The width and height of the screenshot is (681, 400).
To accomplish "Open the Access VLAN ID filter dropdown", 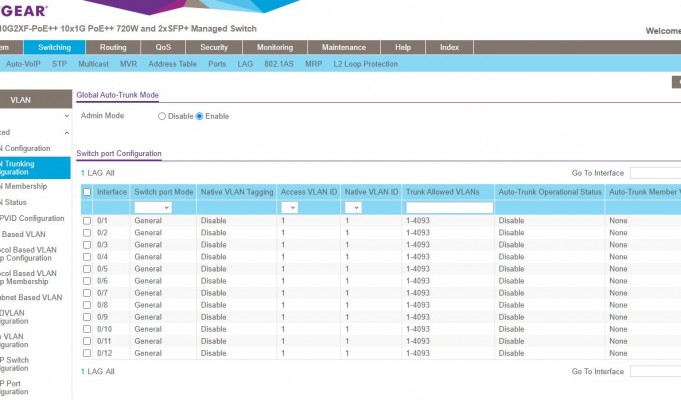I will [289, 207].
